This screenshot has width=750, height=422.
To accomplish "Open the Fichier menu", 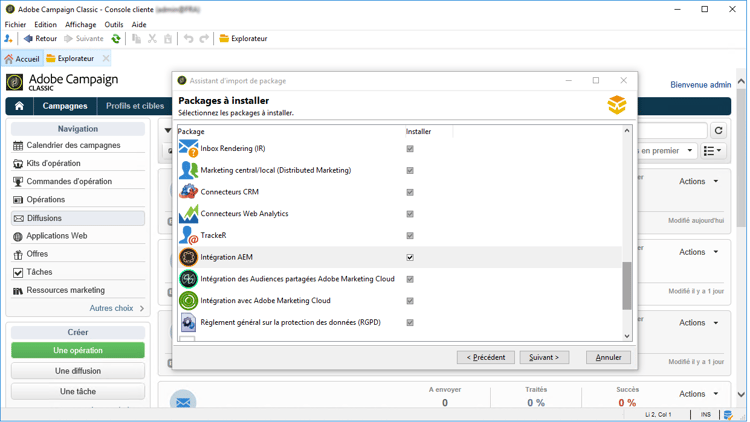I will tap(15, 24).
